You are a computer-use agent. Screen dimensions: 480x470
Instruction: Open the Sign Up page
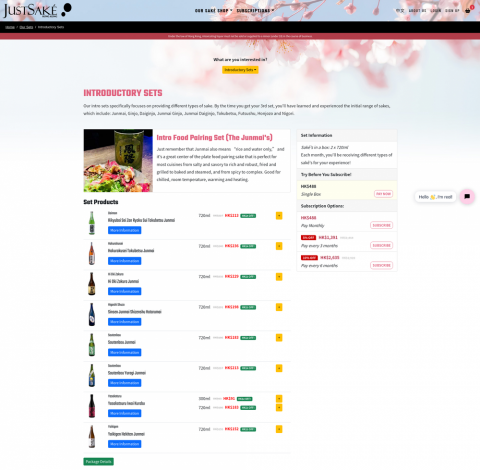click(452, 11)
